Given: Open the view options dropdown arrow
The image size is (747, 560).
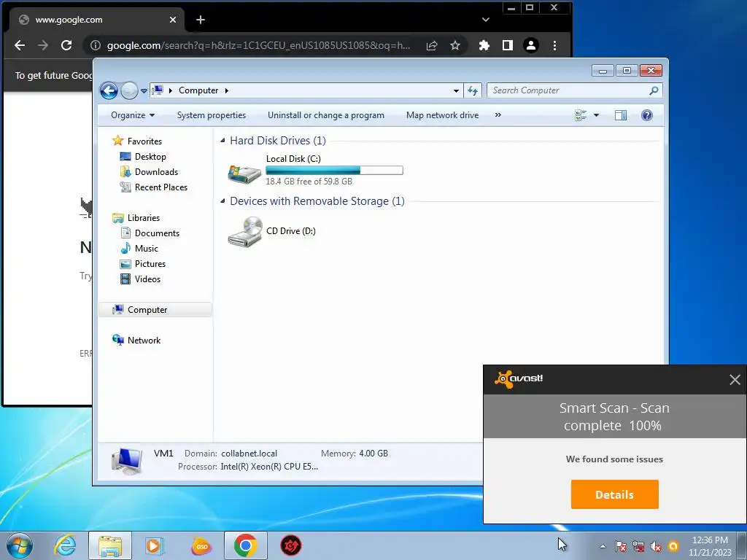Looking at the screenshot, I should [596, 115].
